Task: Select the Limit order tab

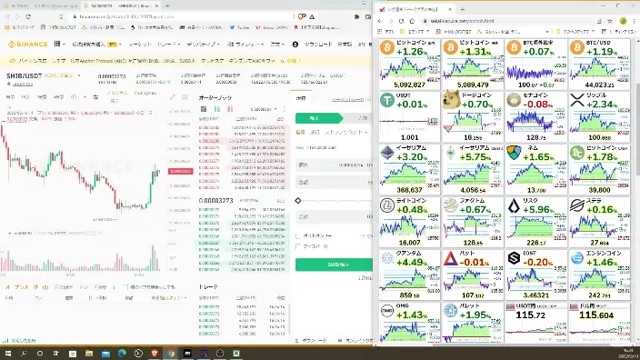Action: [300, 132]
